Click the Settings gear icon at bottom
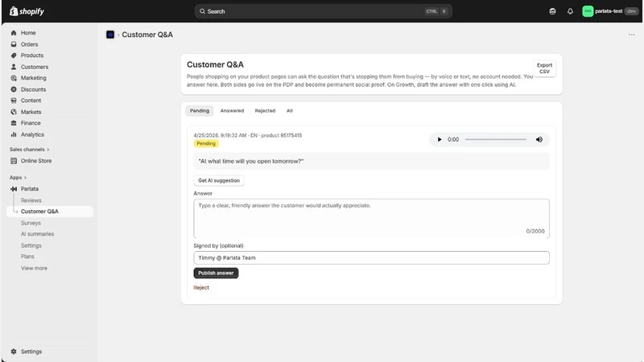 click(x=14, y=352)
